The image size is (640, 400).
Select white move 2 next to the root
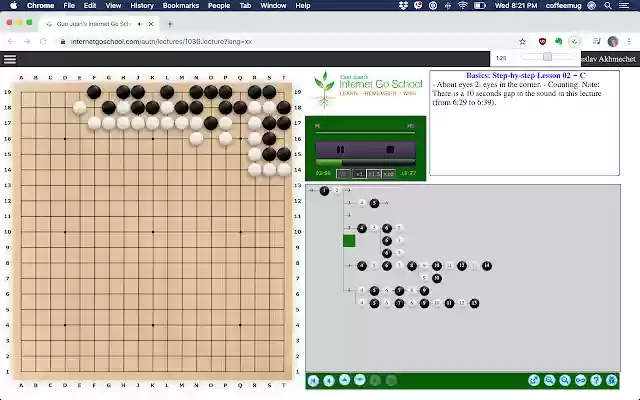[x=337, y=191]
